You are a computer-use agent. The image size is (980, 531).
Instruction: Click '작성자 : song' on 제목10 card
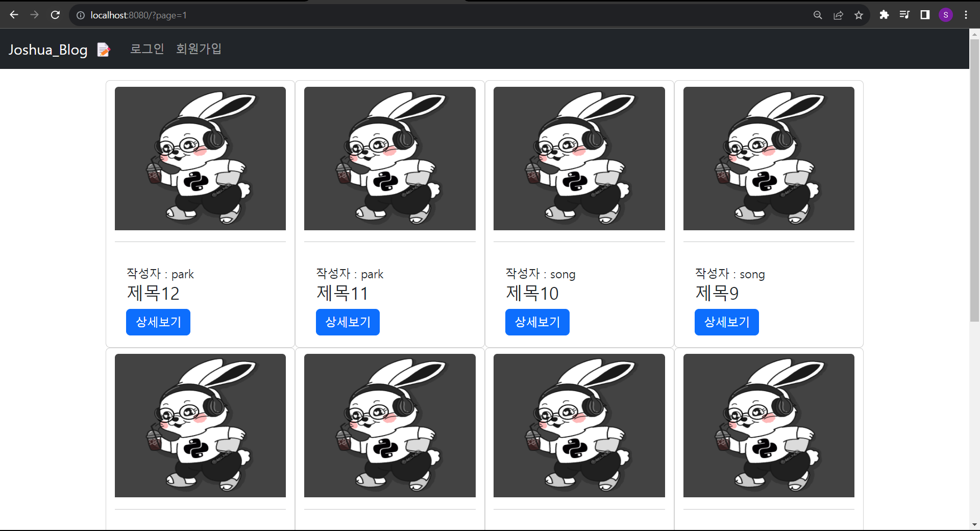click(541, 274)
